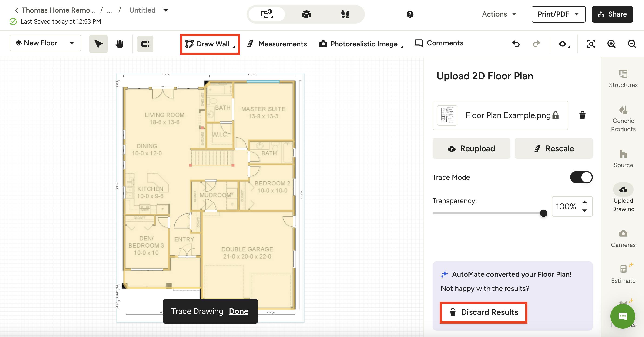Open the help question mark icon

[410, 14]
